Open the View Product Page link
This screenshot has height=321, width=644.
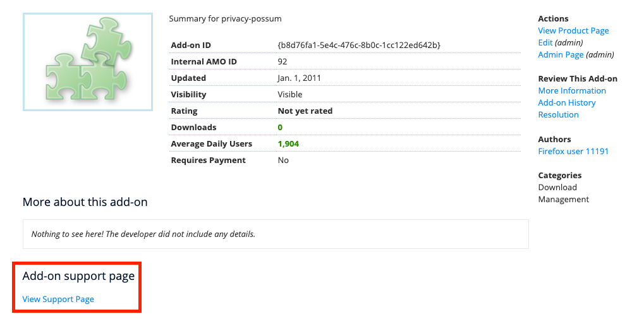coord(573,31)
